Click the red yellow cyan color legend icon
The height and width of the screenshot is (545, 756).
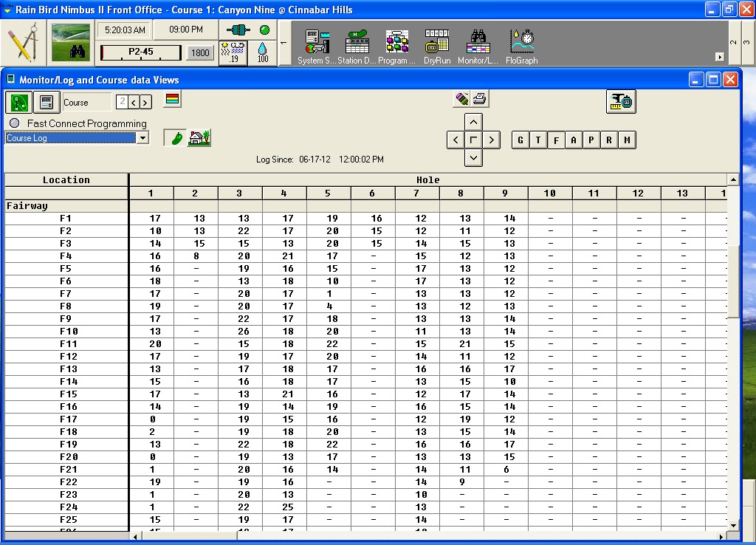tap(172, 100)
